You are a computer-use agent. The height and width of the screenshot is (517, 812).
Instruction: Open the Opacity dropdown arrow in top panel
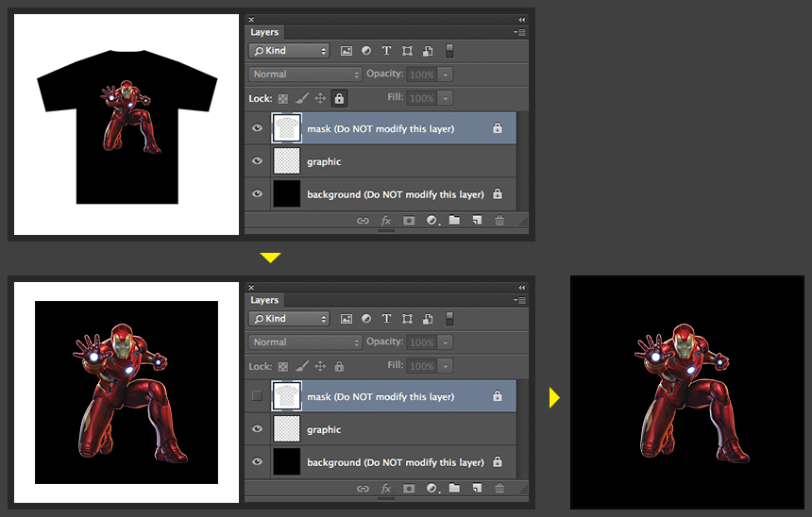coord(446,75)
